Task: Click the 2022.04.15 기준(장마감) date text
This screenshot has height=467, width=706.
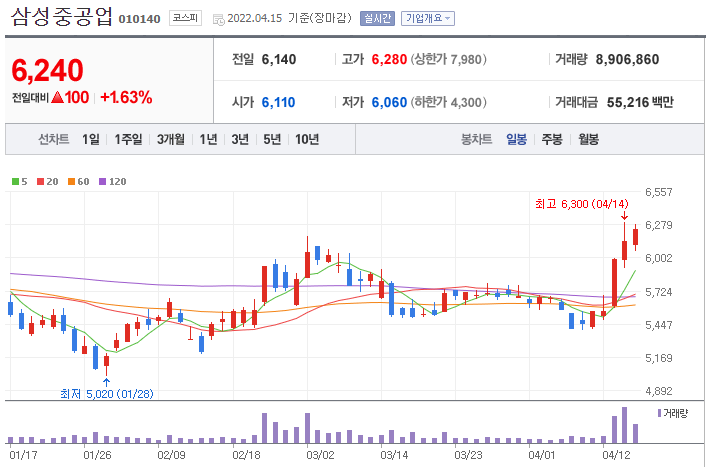Action: (x=289, y=18)
